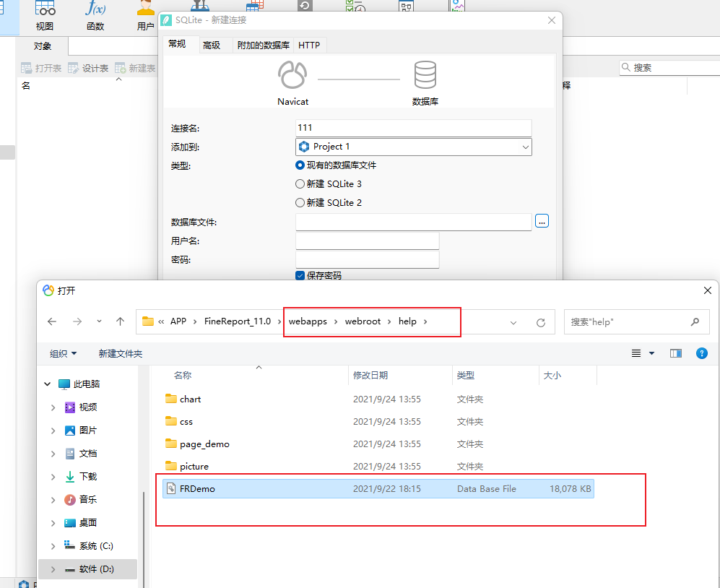Expand the address bar history dropdown

tap(513, 322)
